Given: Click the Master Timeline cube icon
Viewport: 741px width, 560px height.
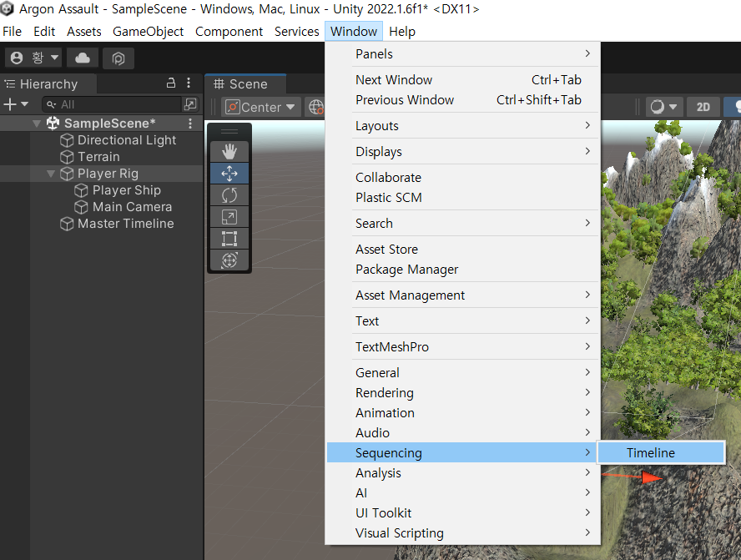Looking at the screenshot, I should click(x=67, y=224).
